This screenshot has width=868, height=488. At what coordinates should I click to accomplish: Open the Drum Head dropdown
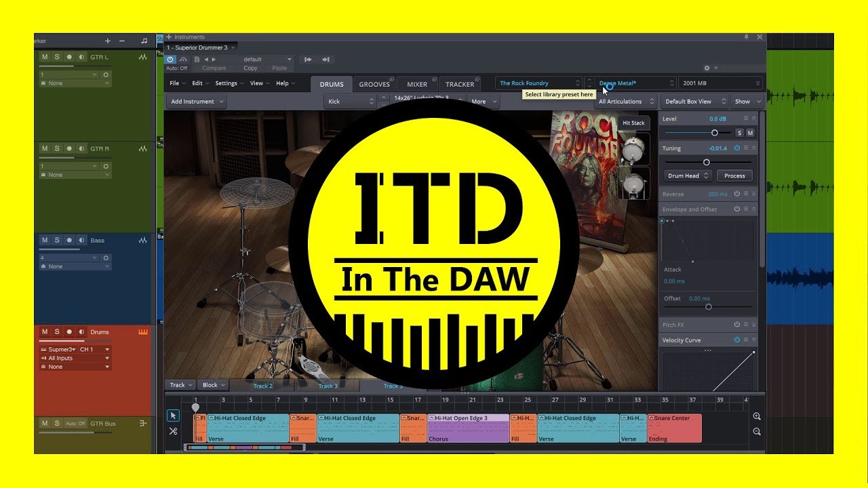(x=688, y=176)
